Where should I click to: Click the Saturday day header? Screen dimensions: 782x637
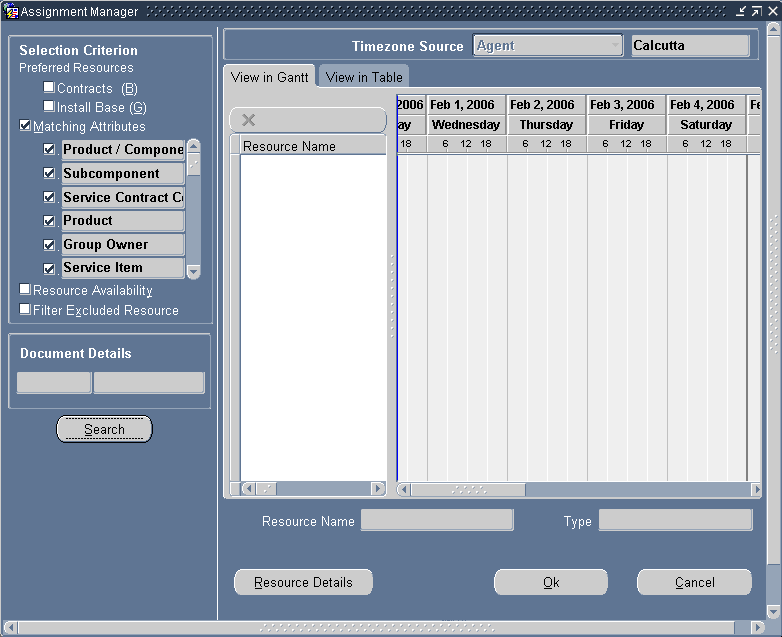pyautogui.click(x=706, y=125)
